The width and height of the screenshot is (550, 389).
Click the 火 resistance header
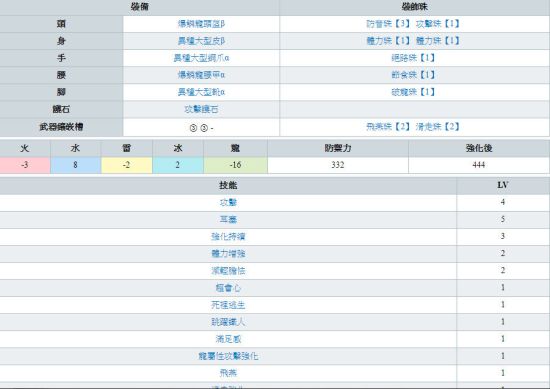(x=25, y=148)
